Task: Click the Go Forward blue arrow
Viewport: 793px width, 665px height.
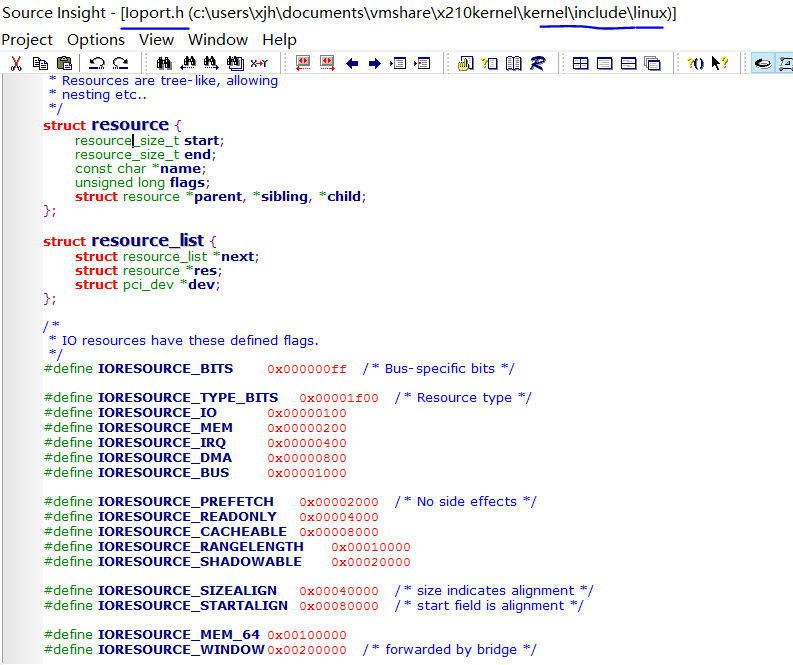Action: [375, 63]
